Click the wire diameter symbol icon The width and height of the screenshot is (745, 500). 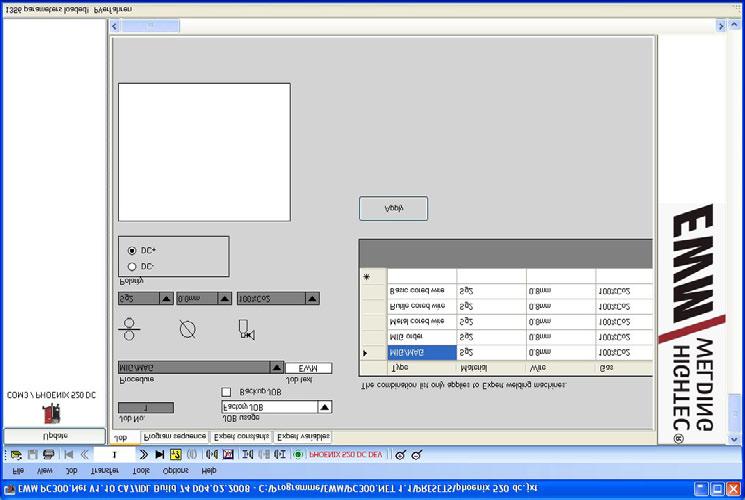(x=188, y=329)
